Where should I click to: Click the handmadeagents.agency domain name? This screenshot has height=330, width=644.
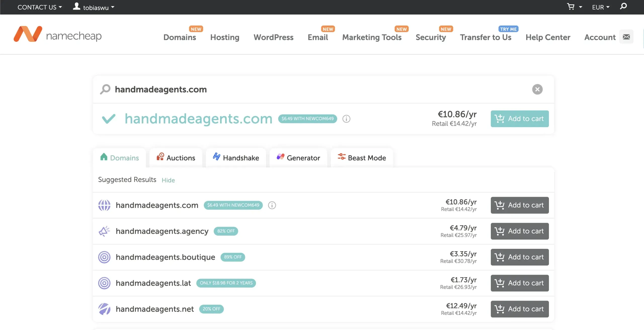tap(162, 231)
